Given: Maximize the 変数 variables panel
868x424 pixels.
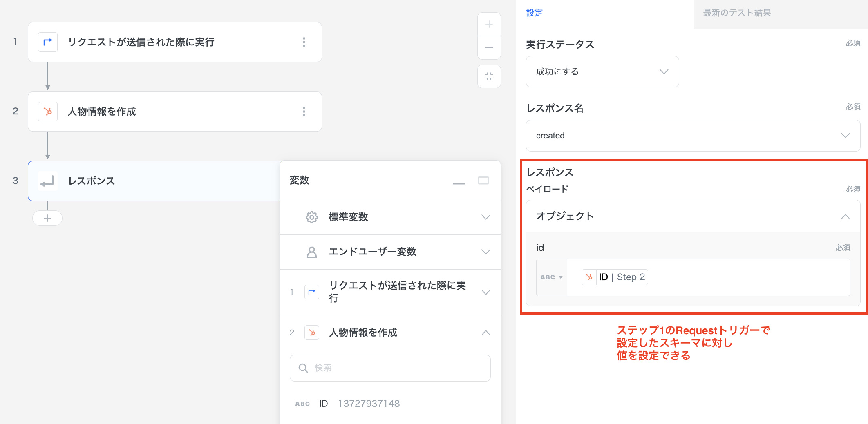Looking at the screenshot, I should (483, 181).
